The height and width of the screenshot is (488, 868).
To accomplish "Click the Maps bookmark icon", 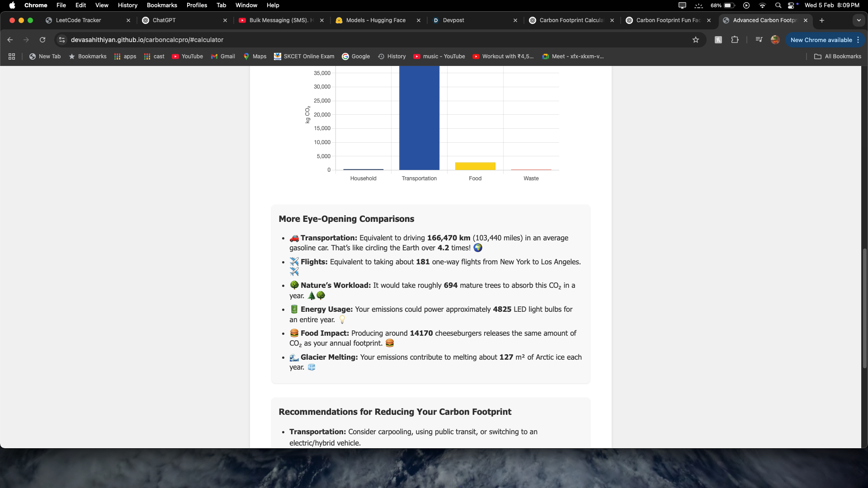I will pos(247,56).
